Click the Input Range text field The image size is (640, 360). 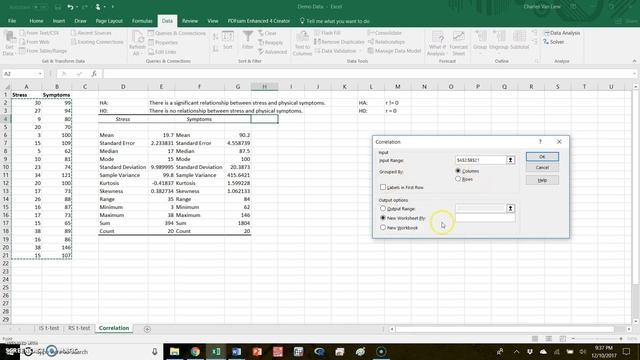pos(480,160)
